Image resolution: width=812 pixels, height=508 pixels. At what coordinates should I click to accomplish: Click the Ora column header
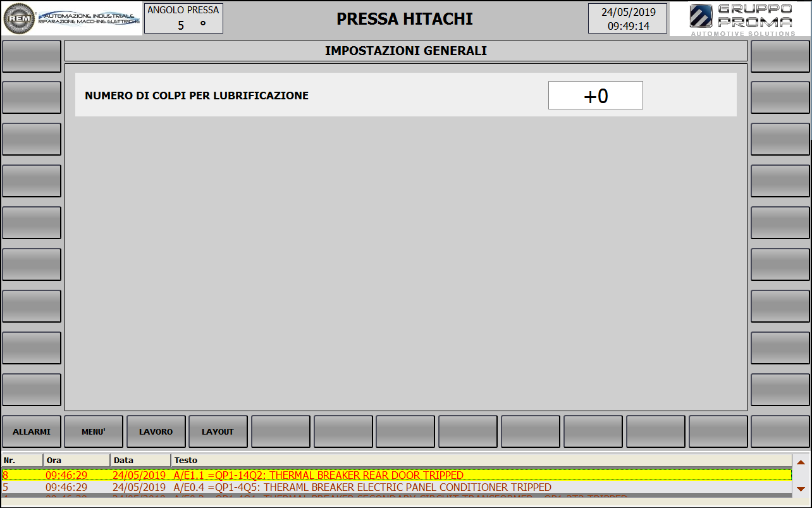point(77,460)
